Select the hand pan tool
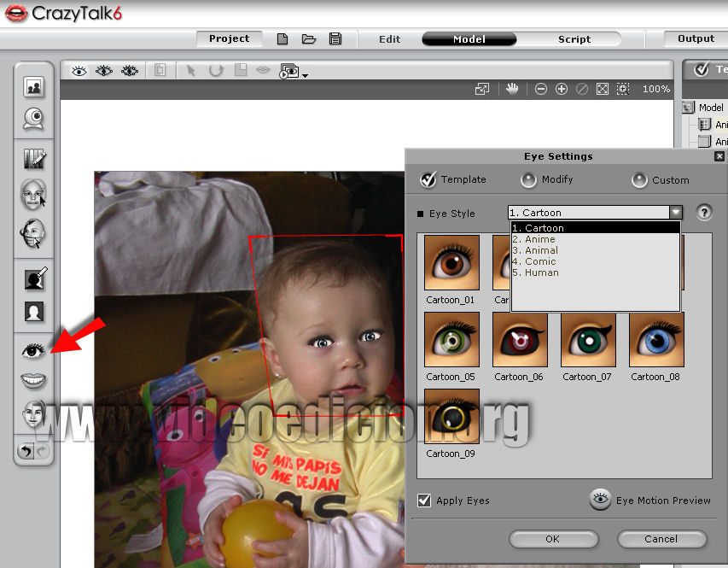728x568 pixels. [512, 89]
